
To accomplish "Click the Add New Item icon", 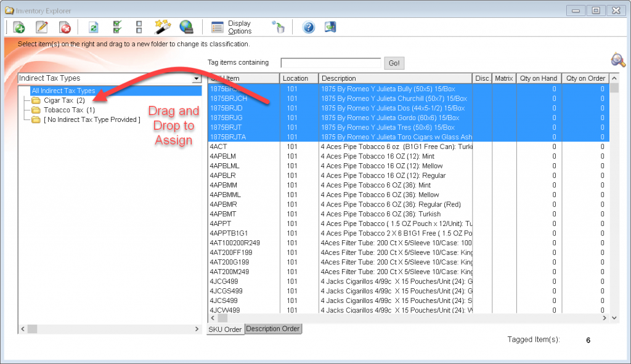I will pyautogui.click(x=17, y=26).
